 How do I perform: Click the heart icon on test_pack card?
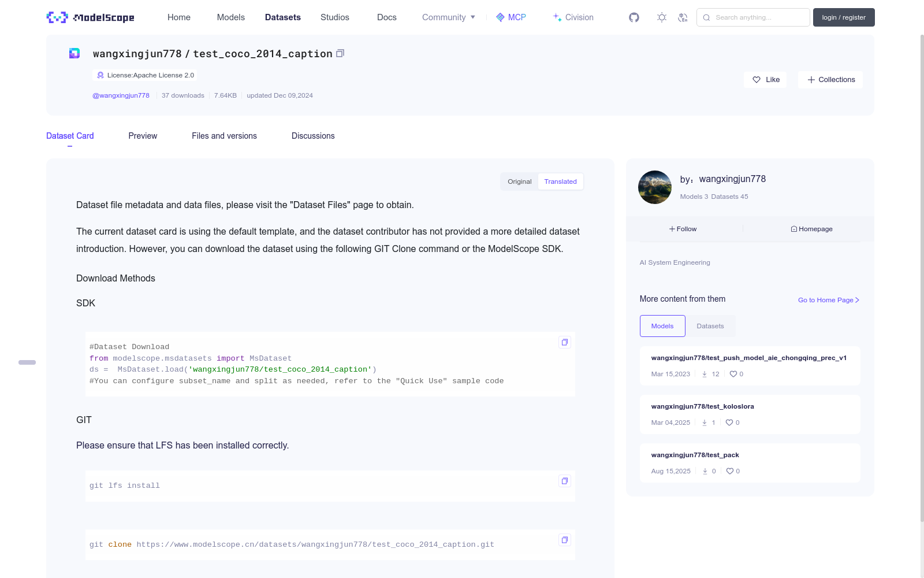[730, 471]
